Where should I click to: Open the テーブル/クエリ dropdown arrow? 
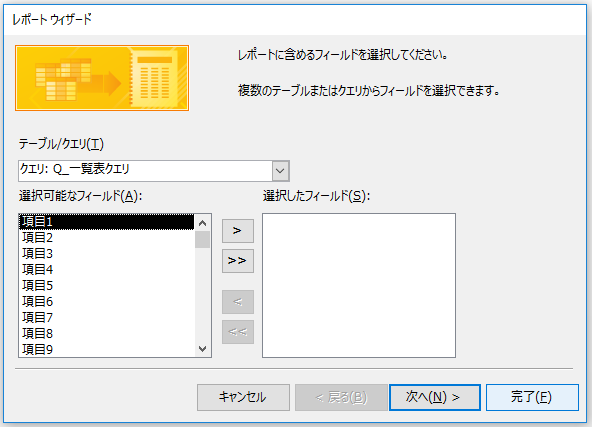pos(280,171)
